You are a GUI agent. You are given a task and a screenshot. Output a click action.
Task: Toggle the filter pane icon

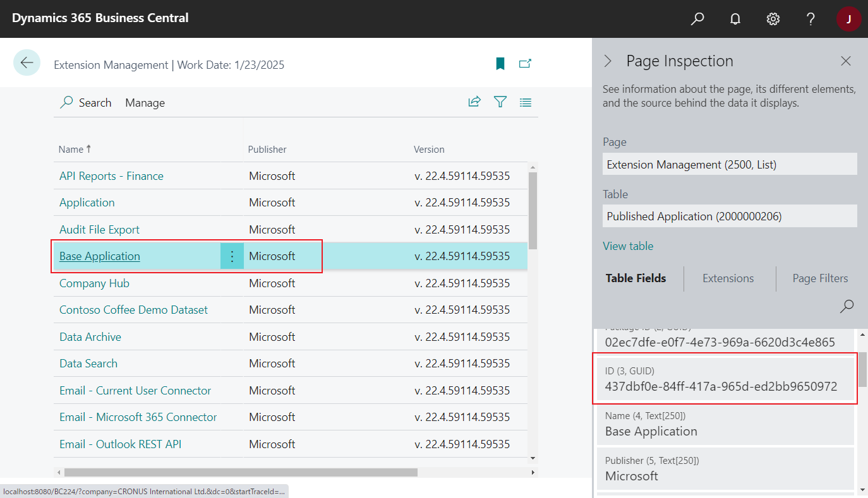[500, 101]
